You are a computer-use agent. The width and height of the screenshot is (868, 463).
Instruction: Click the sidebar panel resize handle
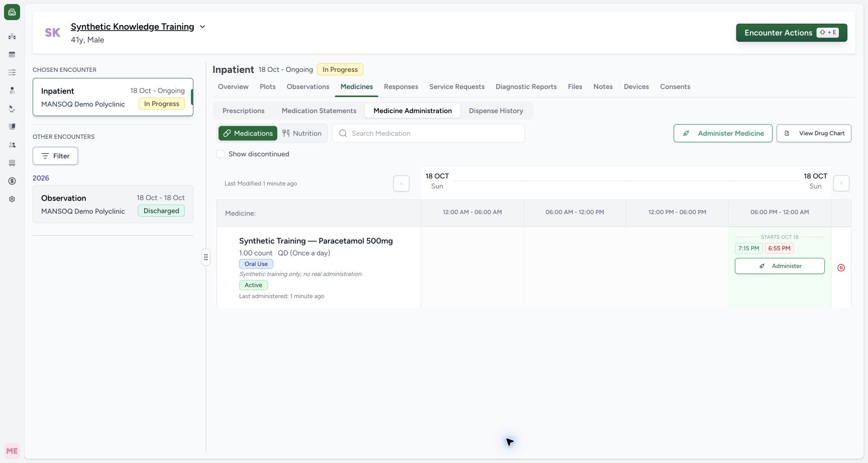pos(206,257)
